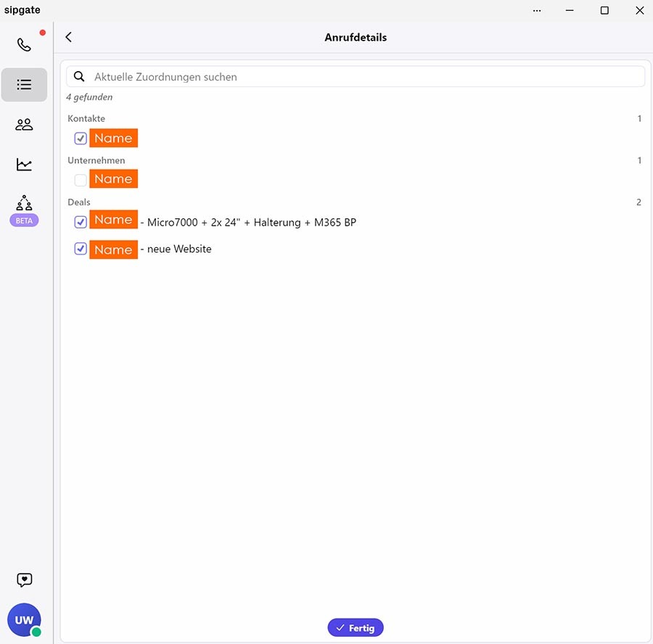The height and width of the screenshot is (644, 653).
Task: Open the phone dialer in sidebar
Action: 24,44
